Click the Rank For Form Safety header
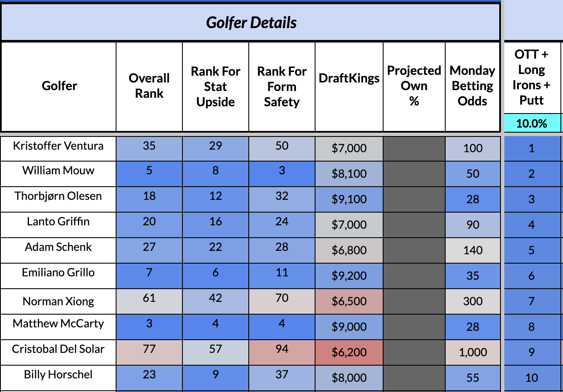Viewport: 563px width, 392px height. (282, 86)
